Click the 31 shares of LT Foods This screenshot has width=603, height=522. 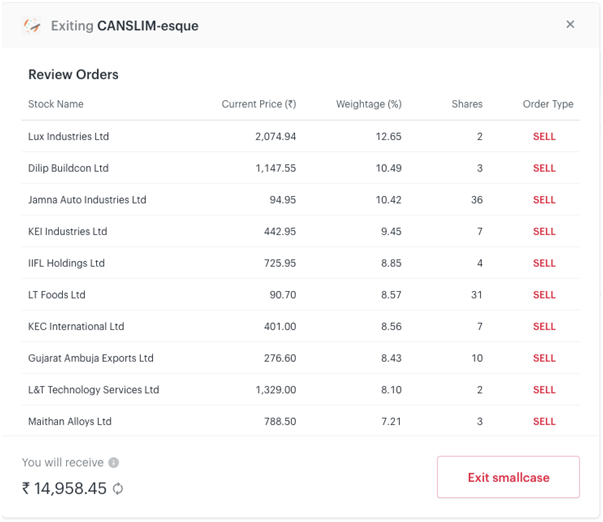pos(477,295)
